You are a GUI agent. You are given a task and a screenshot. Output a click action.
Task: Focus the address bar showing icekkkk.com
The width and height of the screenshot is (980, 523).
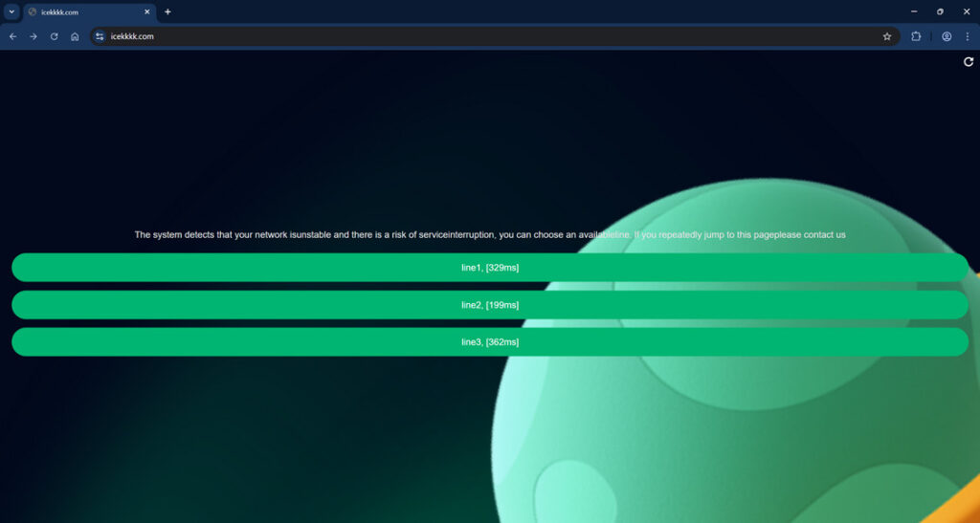tap(494, 37)
